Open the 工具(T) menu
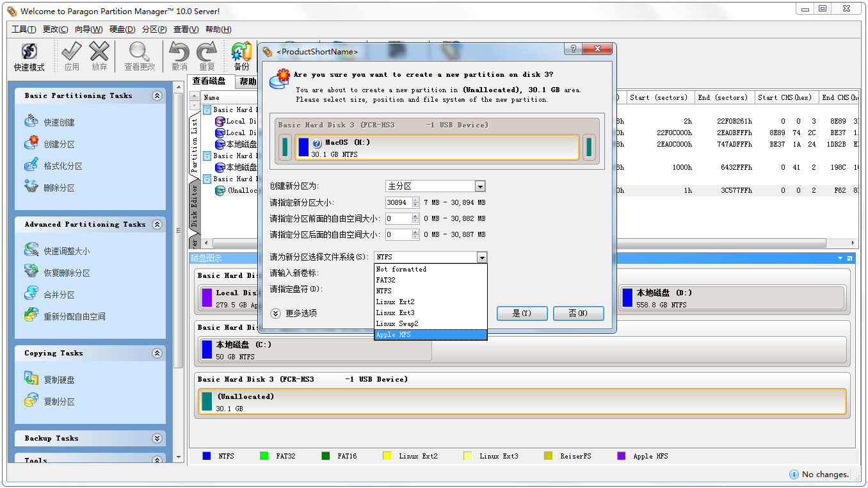 tap(24, 29)
